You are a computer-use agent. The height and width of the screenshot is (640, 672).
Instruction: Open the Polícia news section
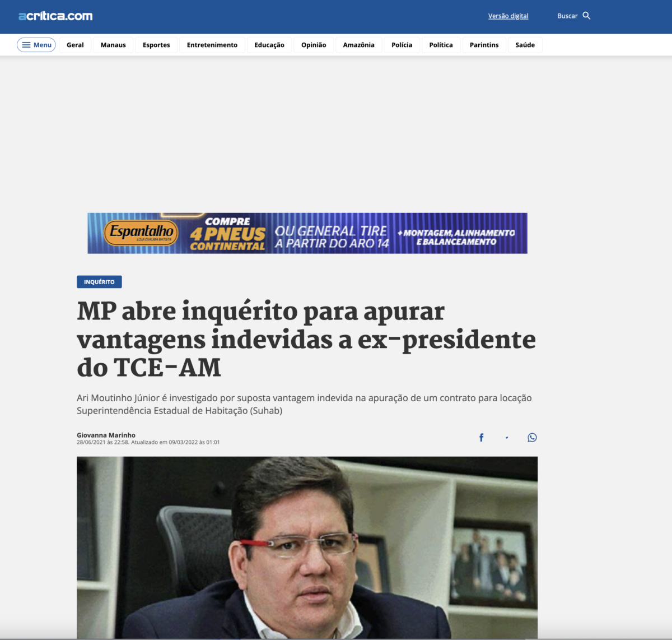(x=402, y=45)
